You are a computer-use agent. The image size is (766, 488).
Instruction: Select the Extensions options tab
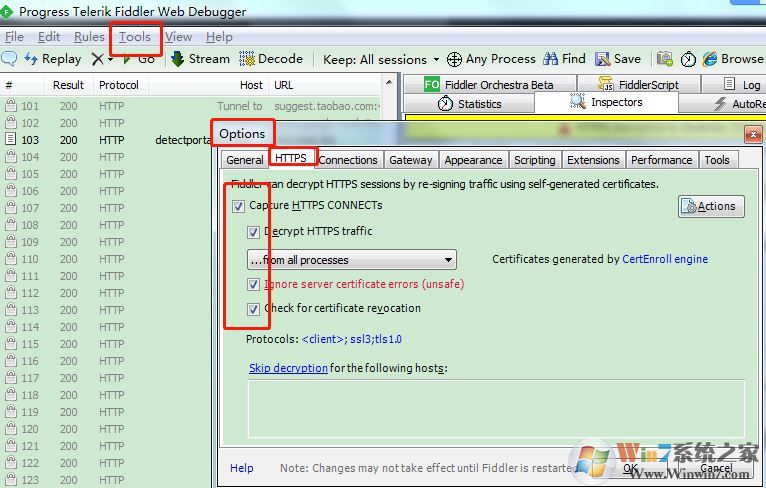pyautogui.click(x=593, y=160)
